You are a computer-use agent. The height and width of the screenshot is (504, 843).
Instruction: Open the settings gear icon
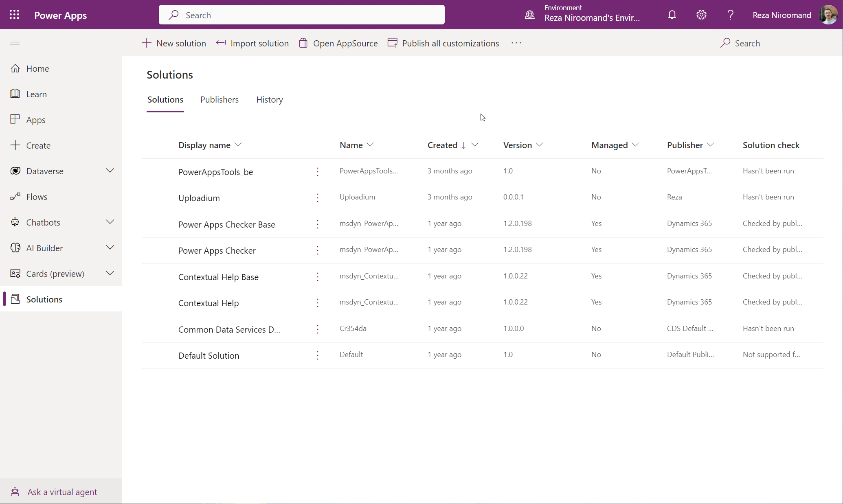(701, 15)
